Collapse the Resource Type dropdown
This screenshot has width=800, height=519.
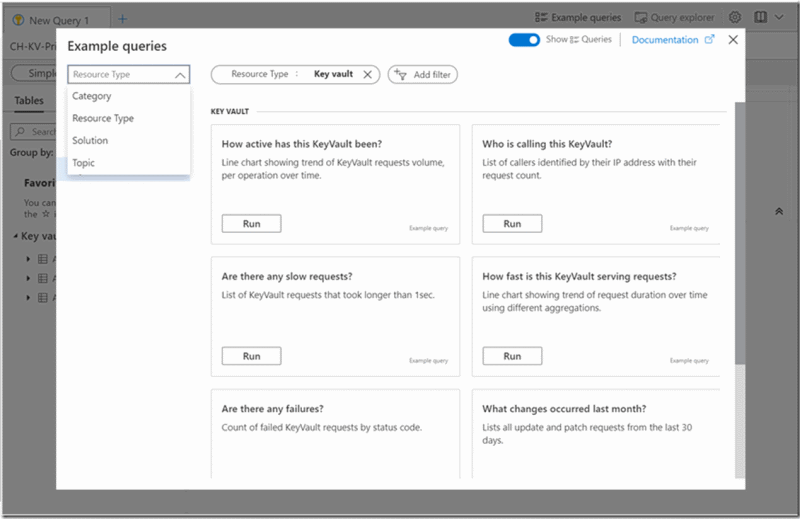180,75
